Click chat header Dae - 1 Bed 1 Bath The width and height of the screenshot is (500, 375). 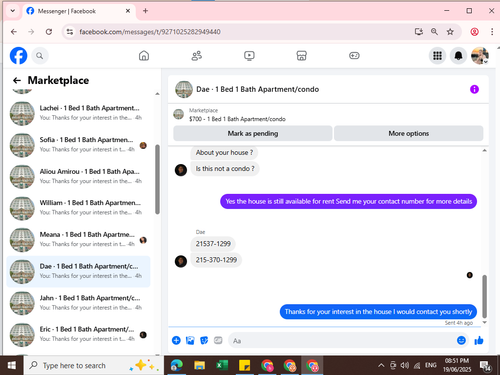[257, 89]
